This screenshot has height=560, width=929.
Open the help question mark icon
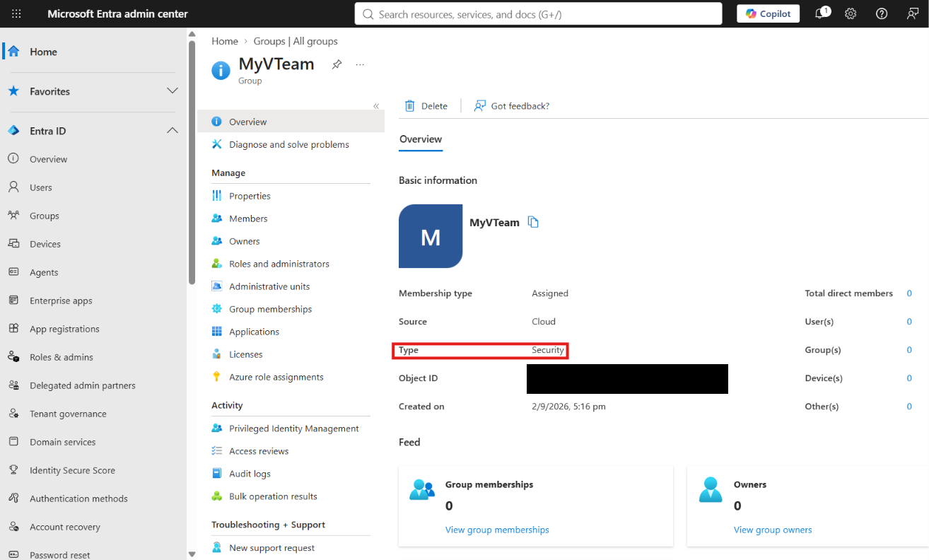click(882, 14)
